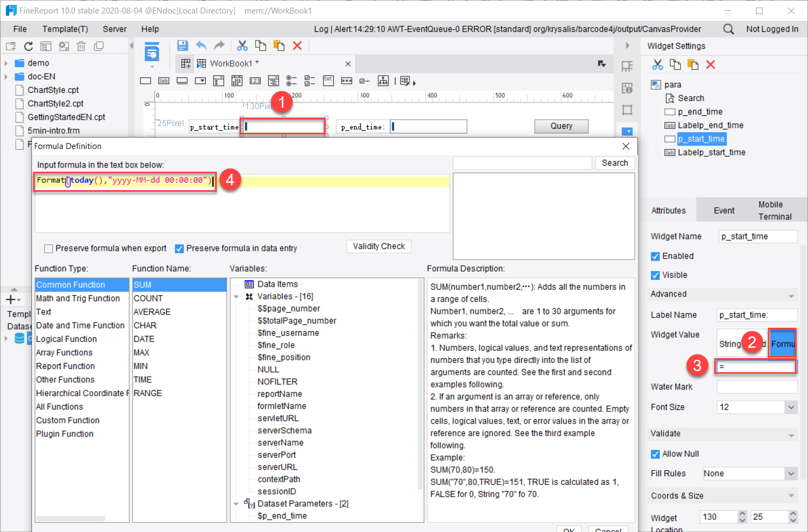Click the Validity Check button
This screenshot has width=808, height=532.
tap(378, 246)
